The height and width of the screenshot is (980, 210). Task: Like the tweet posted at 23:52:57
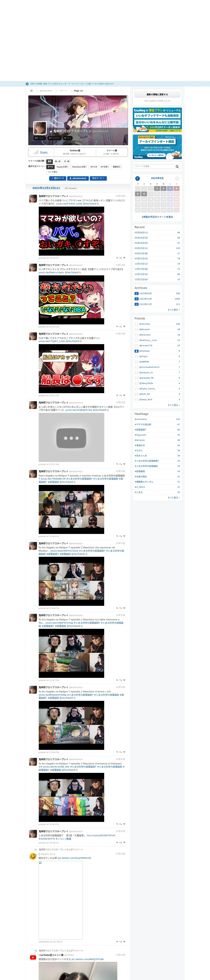click(x=124, y=258)
